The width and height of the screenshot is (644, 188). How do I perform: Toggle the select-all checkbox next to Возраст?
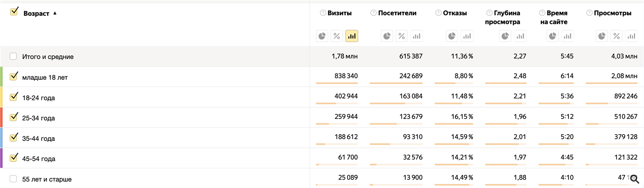pyautogui.click(x=14, y=11)
